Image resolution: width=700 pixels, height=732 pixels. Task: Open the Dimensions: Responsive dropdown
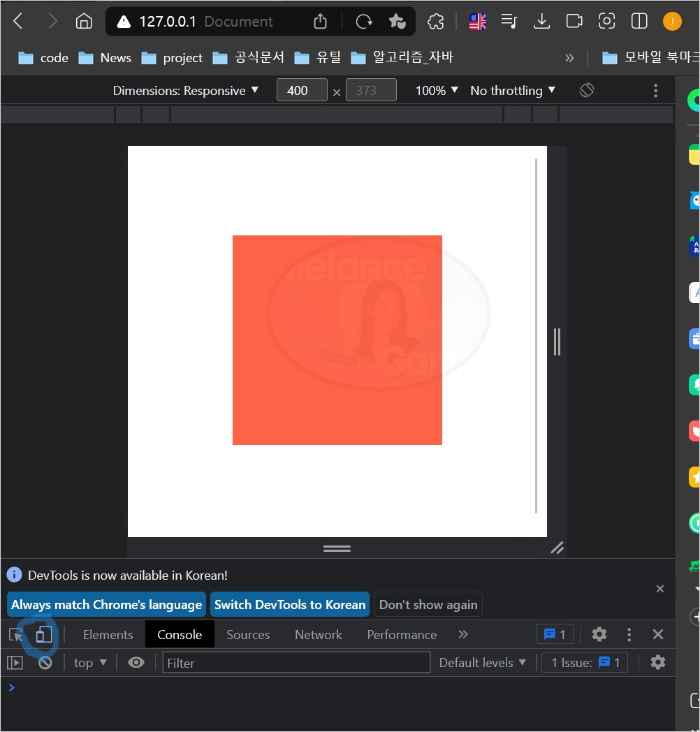coord(185,91)
